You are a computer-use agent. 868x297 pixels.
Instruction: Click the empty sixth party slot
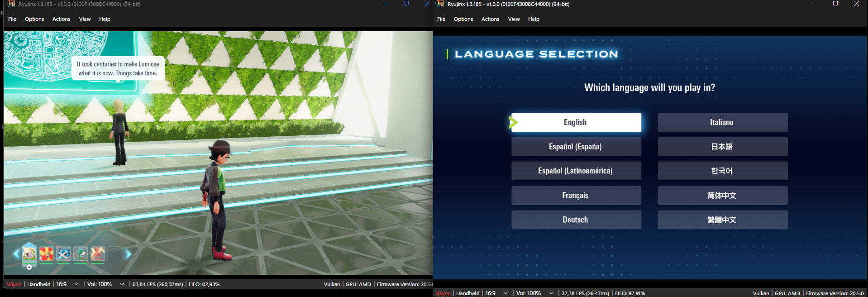(115, 254)
